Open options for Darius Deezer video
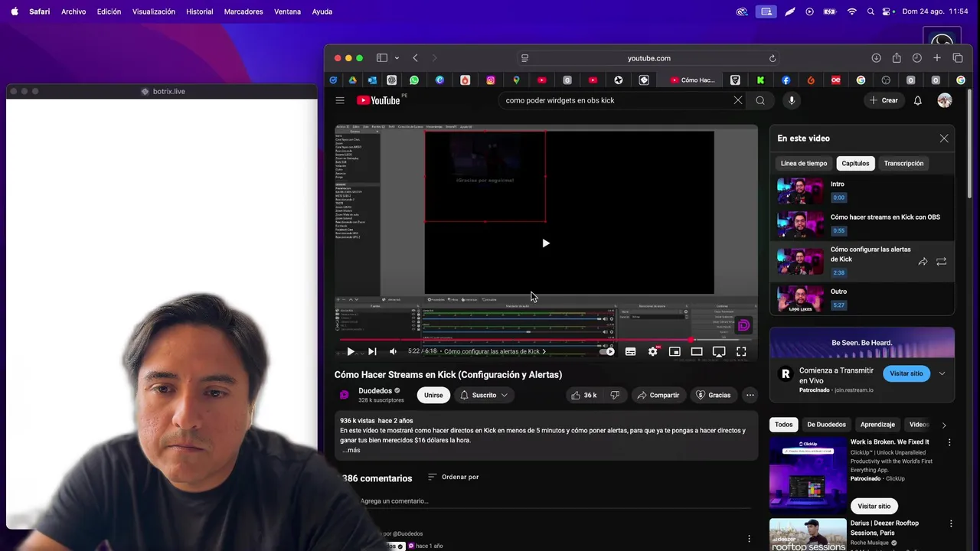Viewport: 980px width, 551px height. pos(951,523)
